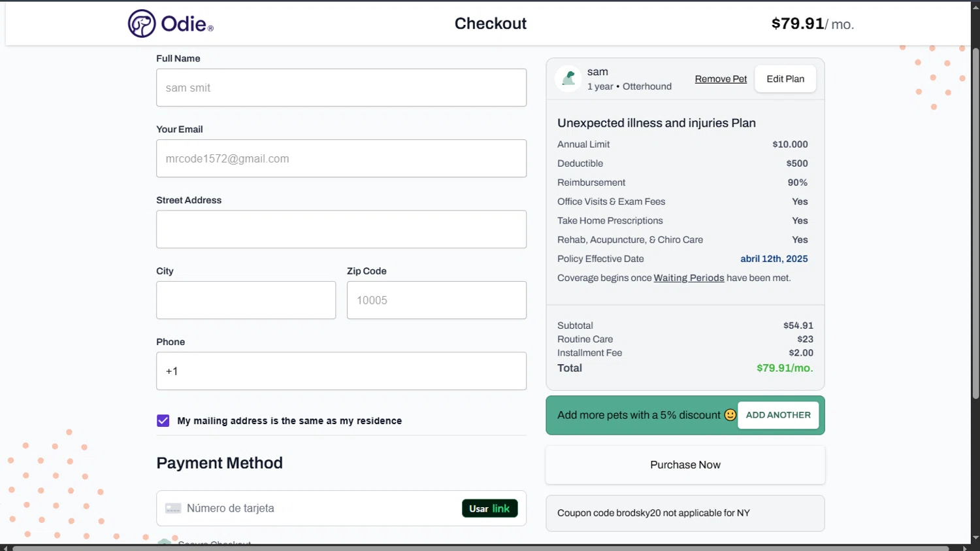Click the 1 year • Otterhound text
Screen dimensions: 980x551
tap(629, 86)
